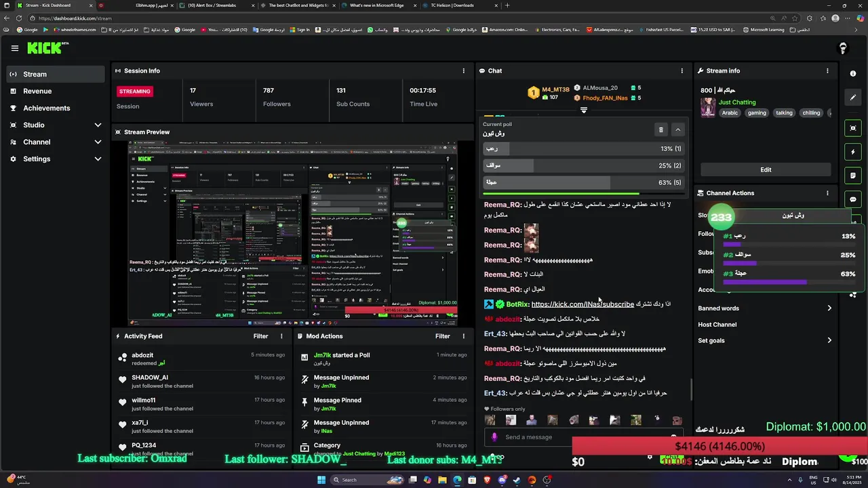This screenshot has height=488, width=868.
Task: Click the gaming stream tag
Action: pyautogui.click(x=757, y=113)
